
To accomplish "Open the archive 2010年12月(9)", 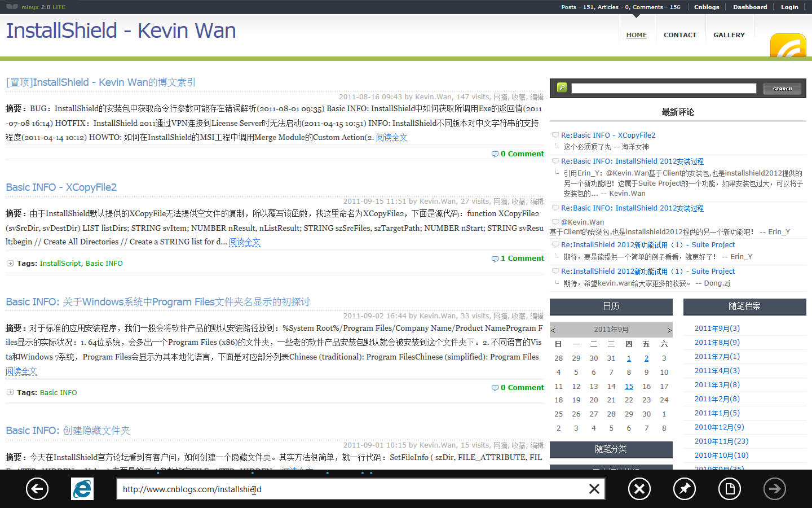I will click(x=720, y=427).
